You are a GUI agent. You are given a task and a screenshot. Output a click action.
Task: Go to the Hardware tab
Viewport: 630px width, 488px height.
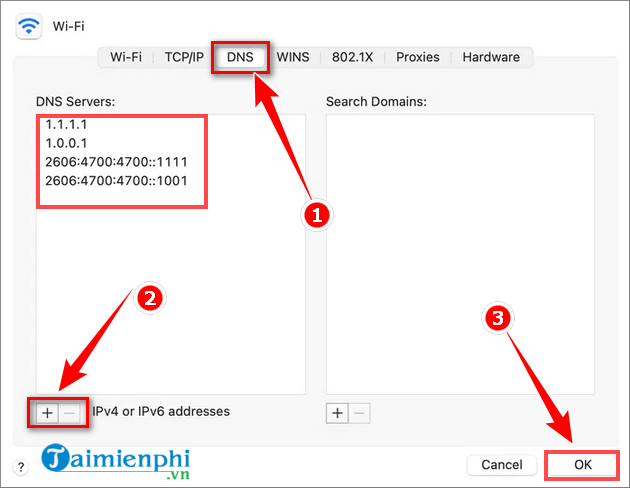click(491, 57)
